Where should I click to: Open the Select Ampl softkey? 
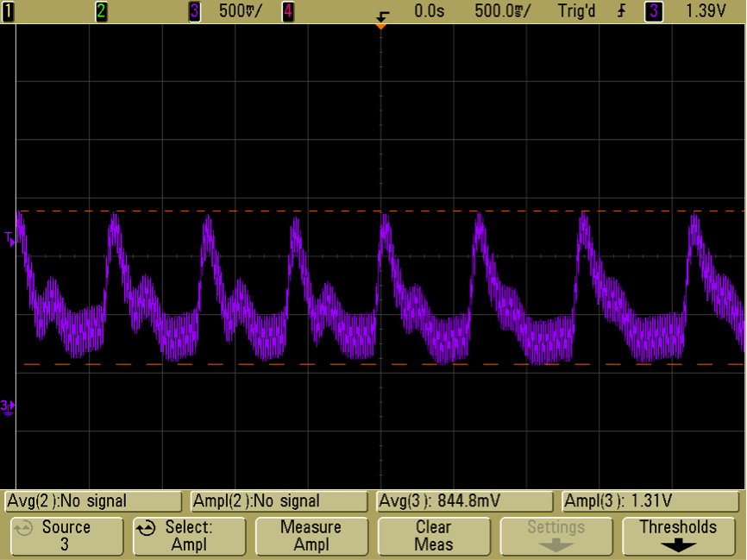[x=189, y=536]
